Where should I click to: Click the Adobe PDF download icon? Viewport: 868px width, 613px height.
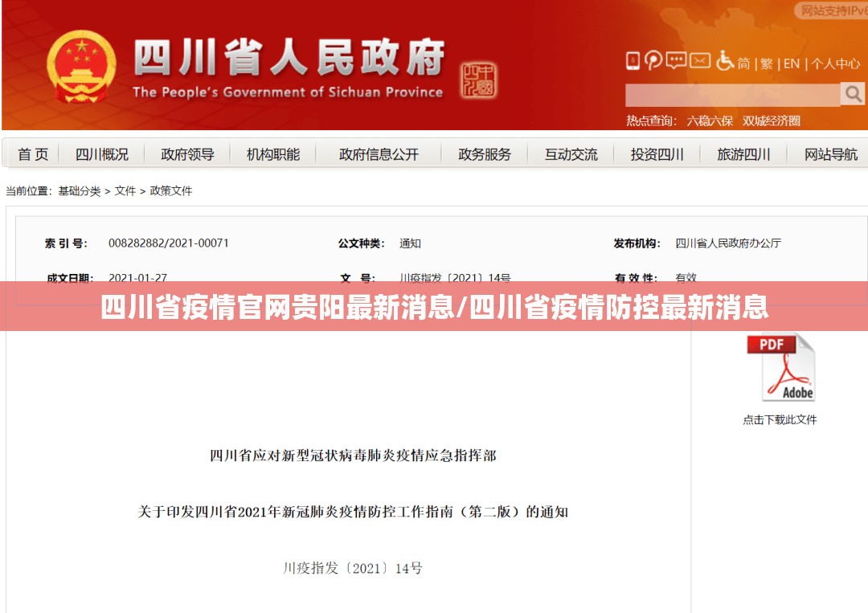pyautogui.click(x=780, y=368)
